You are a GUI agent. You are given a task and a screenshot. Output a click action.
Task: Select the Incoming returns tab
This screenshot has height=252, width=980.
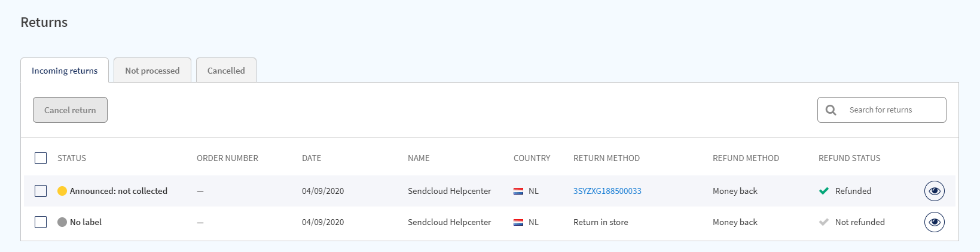click(65, 71)
